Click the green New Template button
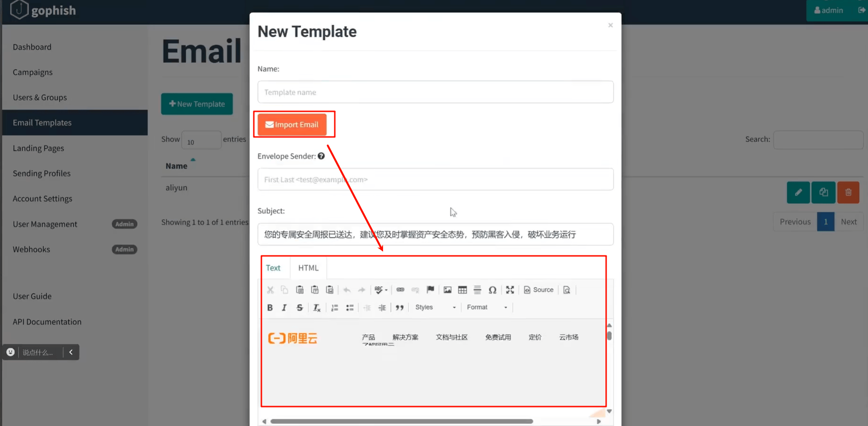Screen dimensions: 868x426 [x=197, y=104]
